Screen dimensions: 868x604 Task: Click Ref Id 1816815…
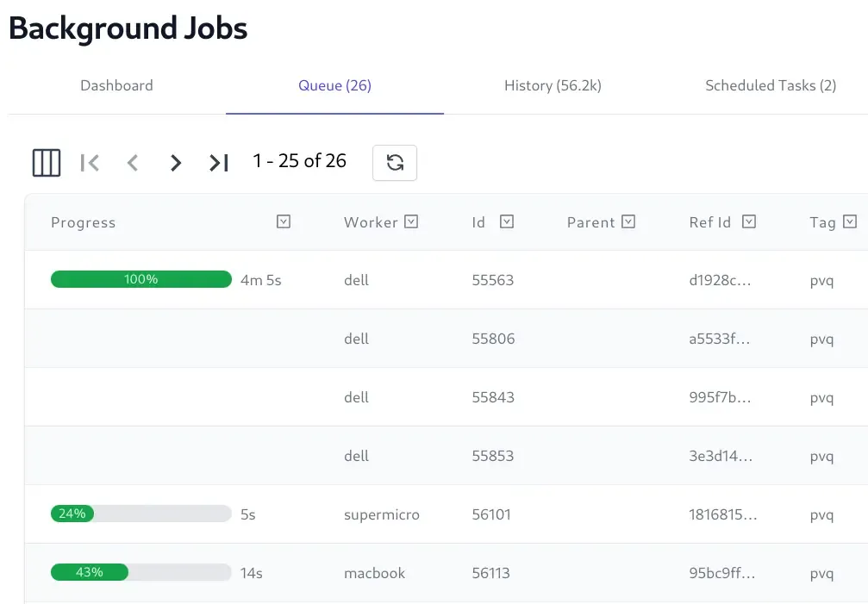pos(723,514)
